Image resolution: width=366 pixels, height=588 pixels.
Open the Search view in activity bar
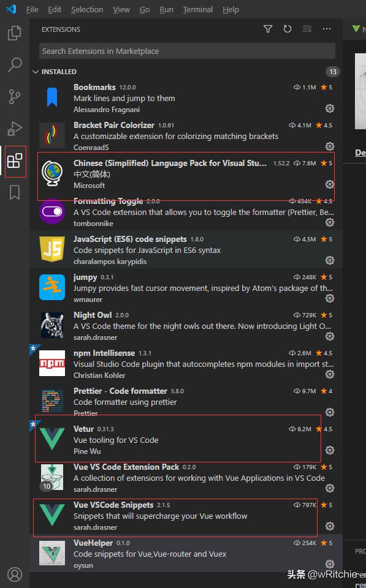pos(15,64)
